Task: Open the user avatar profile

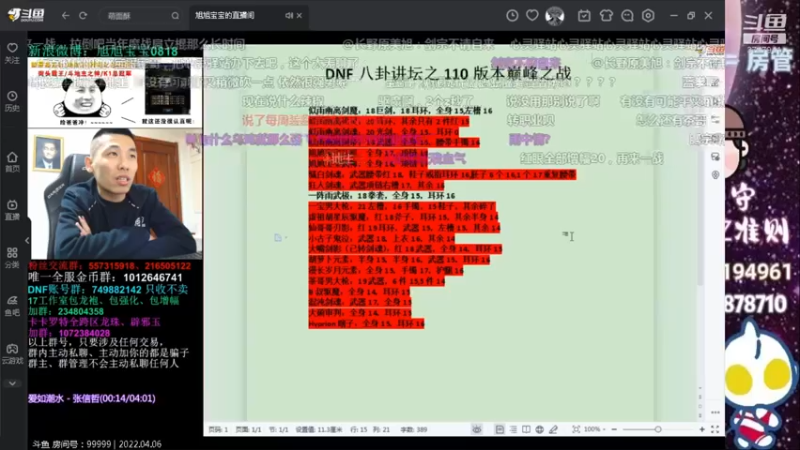Action: [555, 16]
